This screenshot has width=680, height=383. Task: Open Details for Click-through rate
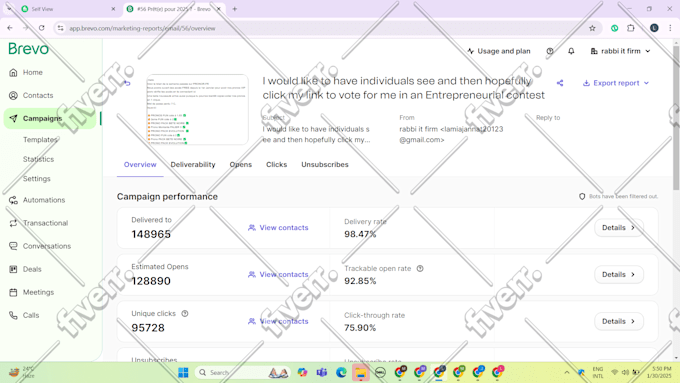click(618, 321)
